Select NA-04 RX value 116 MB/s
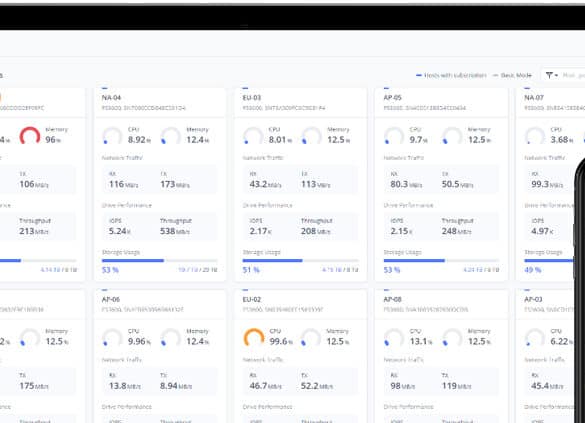This screenshot has width=585, height=423. tap(123, 184)
